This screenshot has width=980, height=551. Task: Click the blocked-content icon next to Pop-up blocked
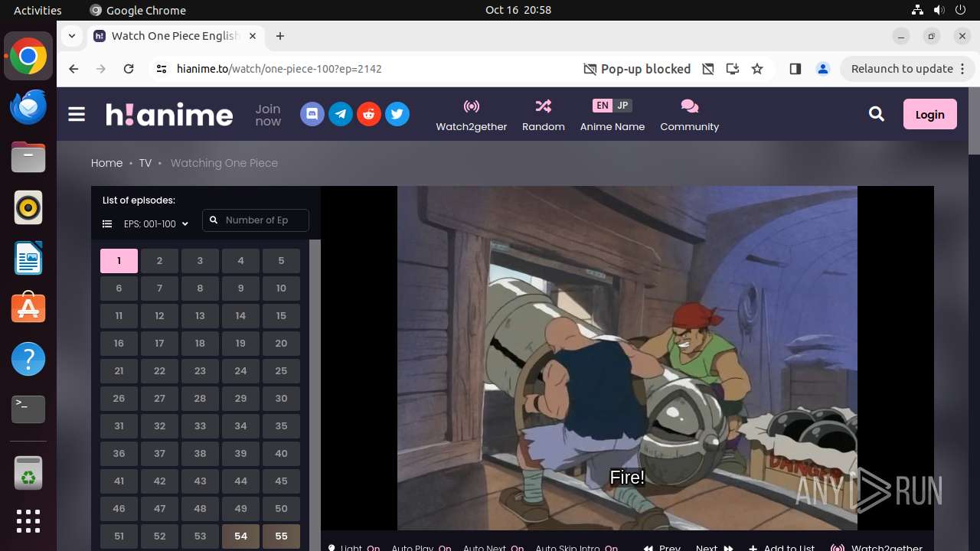pyautogui.click(x=708, y=69)
